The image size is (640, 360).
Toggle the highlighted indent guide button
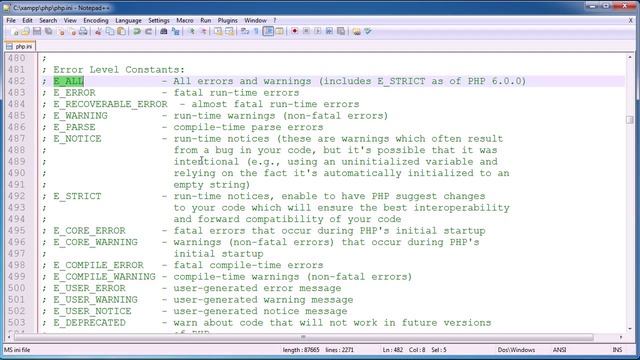[x=268, y=31]
